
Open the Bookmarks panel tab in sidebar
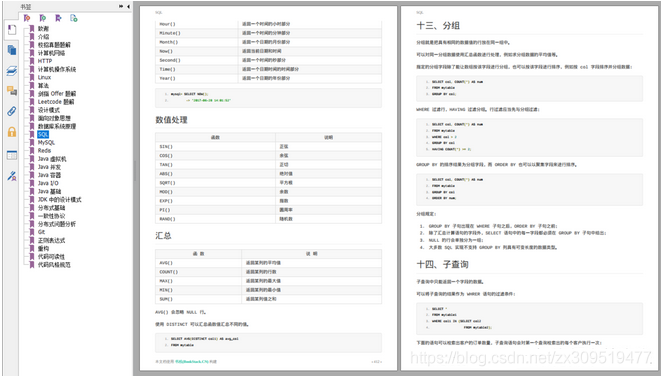12,30
